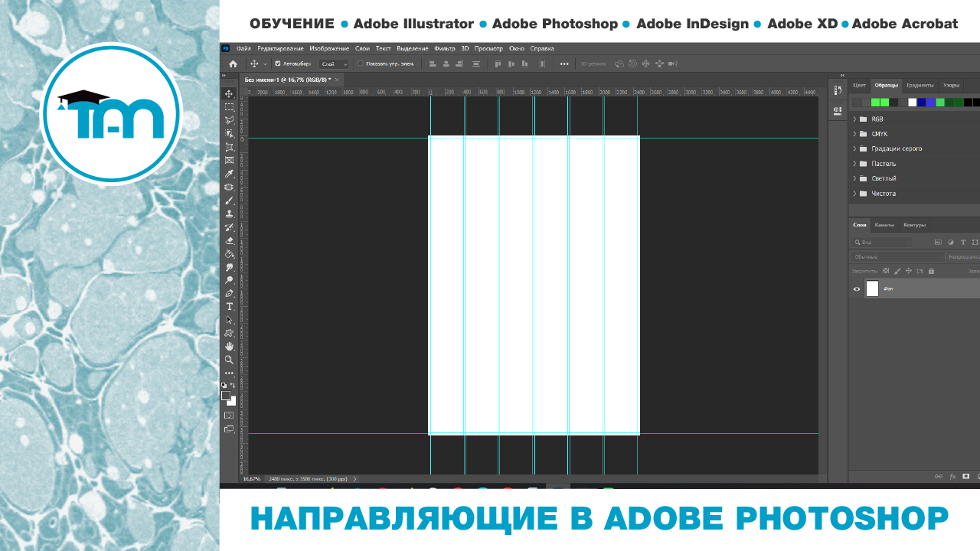
Task: Click the Home icon in options bar
Action: [233, 64]
